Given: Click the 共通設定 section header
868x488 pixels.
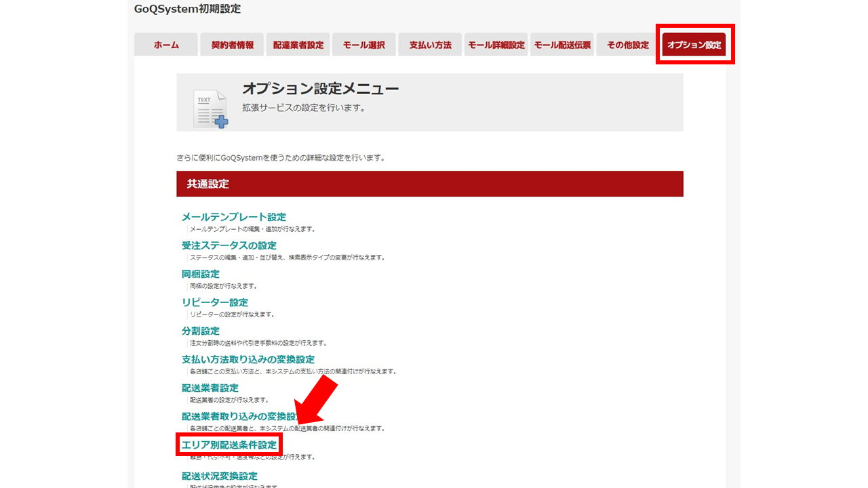Looking at the screenshot, I should tap(430, 184).
